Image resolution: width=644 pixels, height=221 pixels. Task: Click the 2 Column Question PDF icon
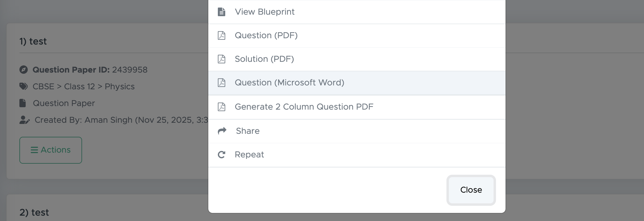click(221, 107)
